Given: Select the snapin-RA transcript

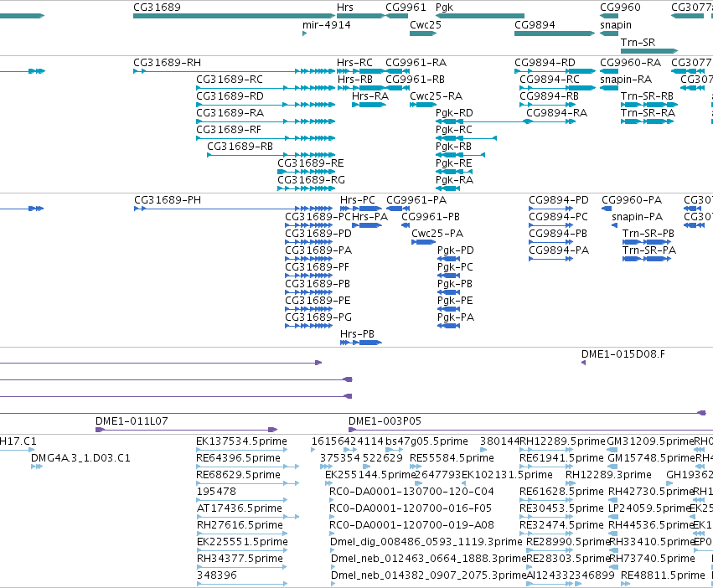Looking at the screenshot, I should pyautogui.click(x=609, y=88).
